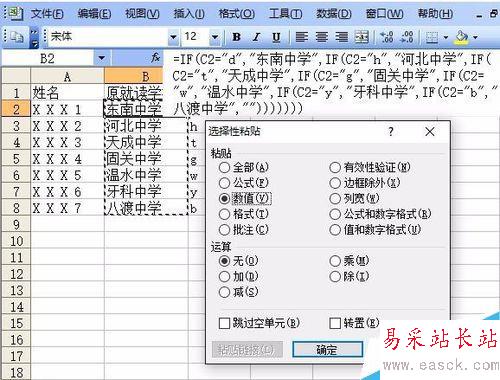
Task: Click the Excel workbook icon in menu bar
Action: coord(15,14)
